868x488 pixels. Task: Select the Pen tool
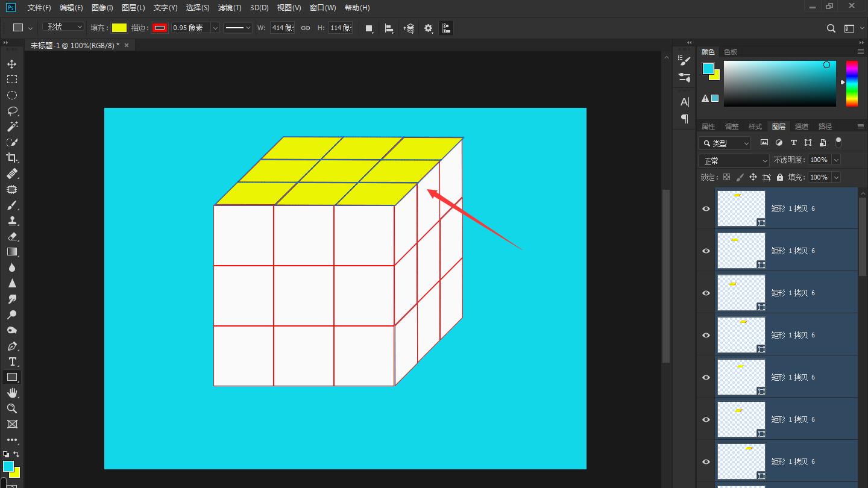tap(12, 346)
